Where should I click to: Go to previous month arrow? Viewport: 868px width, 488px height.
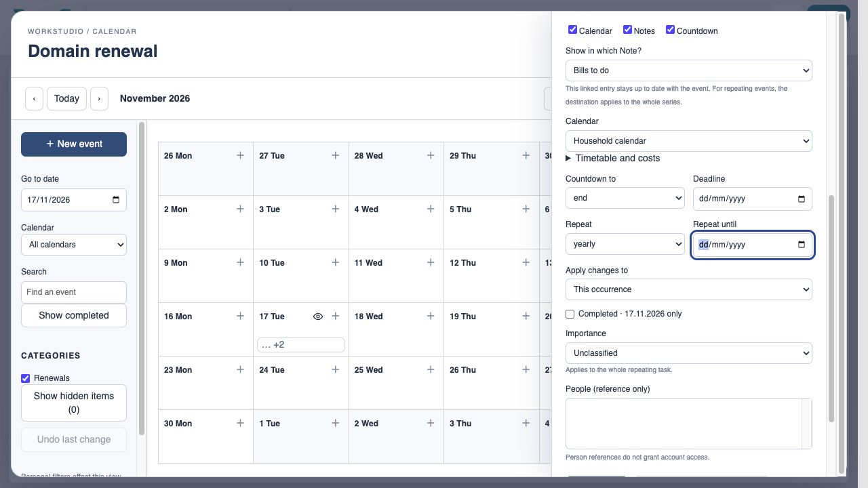[34, 98]
